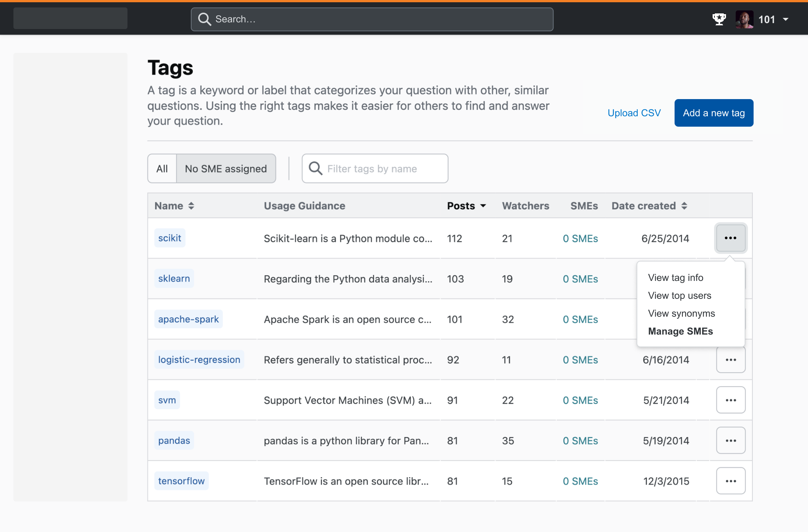The height and width of the screenshot is (532, 808).
Task: Choose View top users menu item
Action: tap(679, 295)
